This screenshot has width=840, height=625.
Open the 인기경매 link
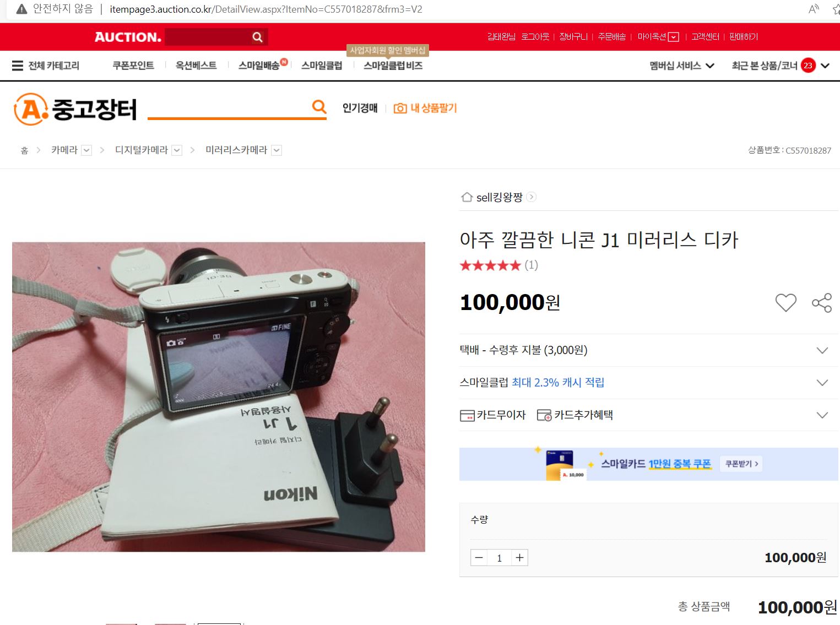(x=360, y=108)
